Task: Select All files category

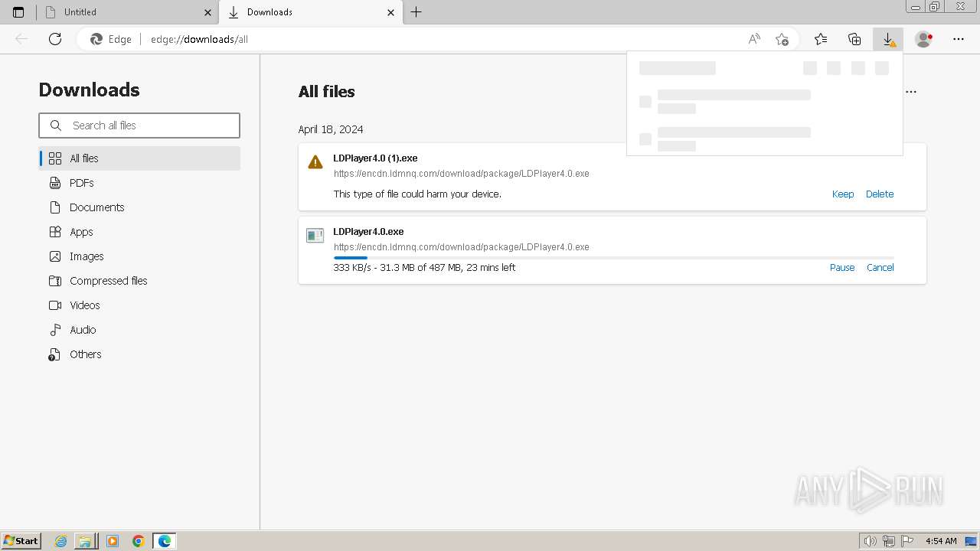Action: [139, 158]
